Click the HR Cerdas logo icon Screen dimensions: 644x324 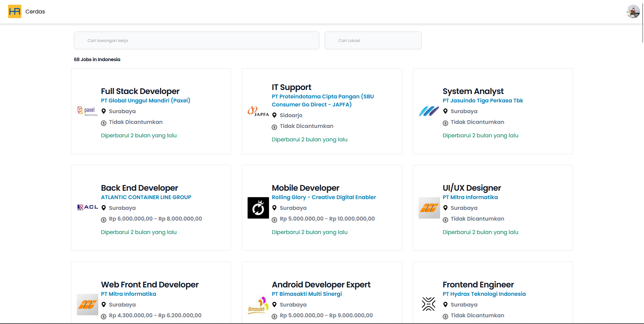coord(15,11)
